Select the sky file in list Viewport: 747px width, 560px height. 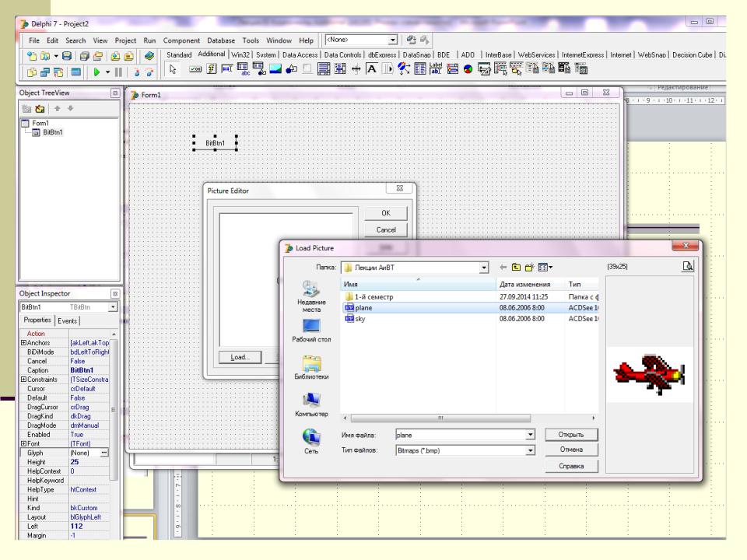[360, 319]
